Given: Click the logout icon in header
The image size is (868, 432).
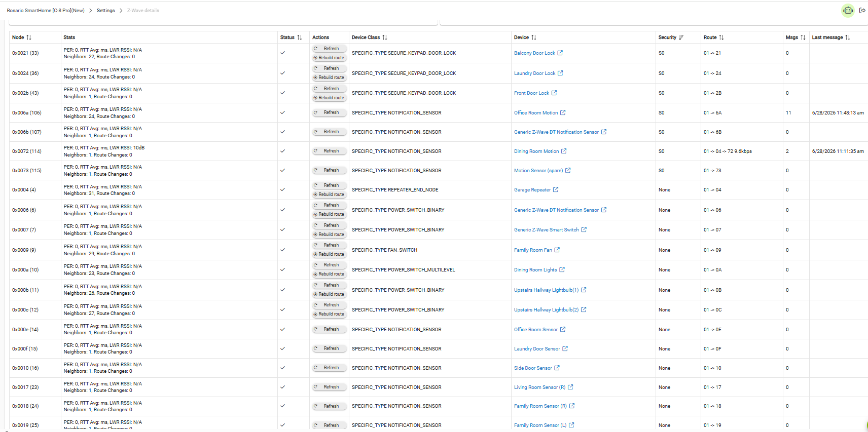Looking at the screenshot, I should click(x=862, y=10).
